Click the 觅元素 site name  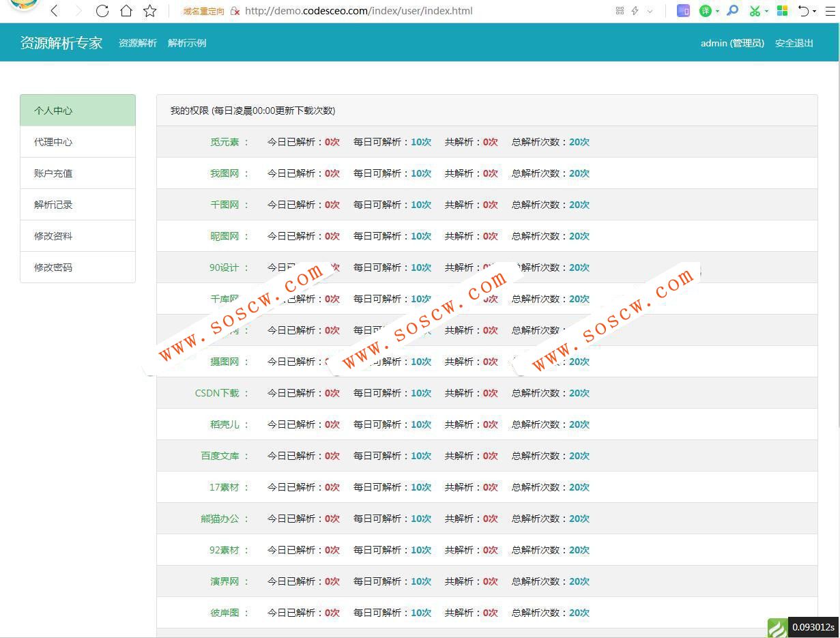225,142
